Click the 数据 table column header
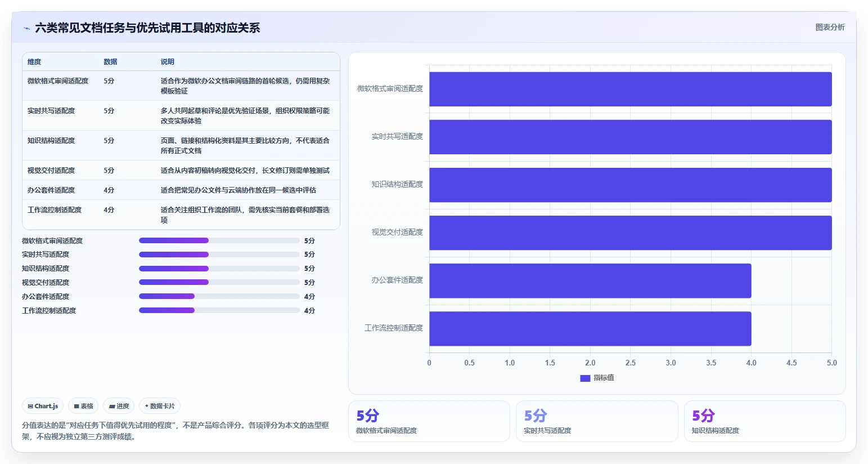Screen dimensions: 868x464 110,62
